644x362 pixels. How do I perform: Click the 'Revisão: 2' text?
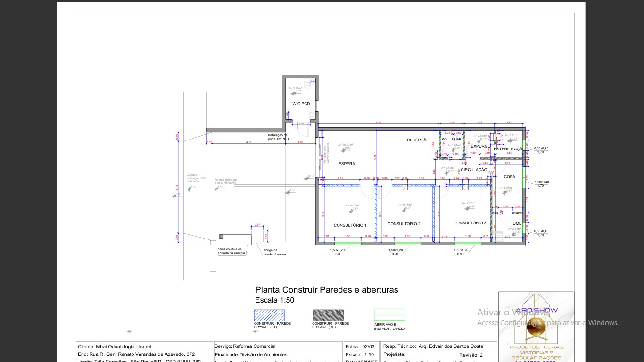(x=471, y=355)
